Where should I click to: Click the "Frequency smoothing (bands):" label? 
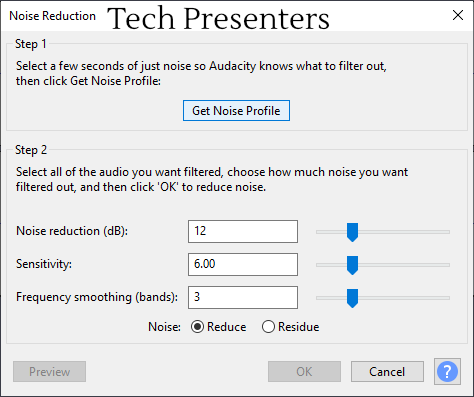pyautogui.click(x=97, y=297)
